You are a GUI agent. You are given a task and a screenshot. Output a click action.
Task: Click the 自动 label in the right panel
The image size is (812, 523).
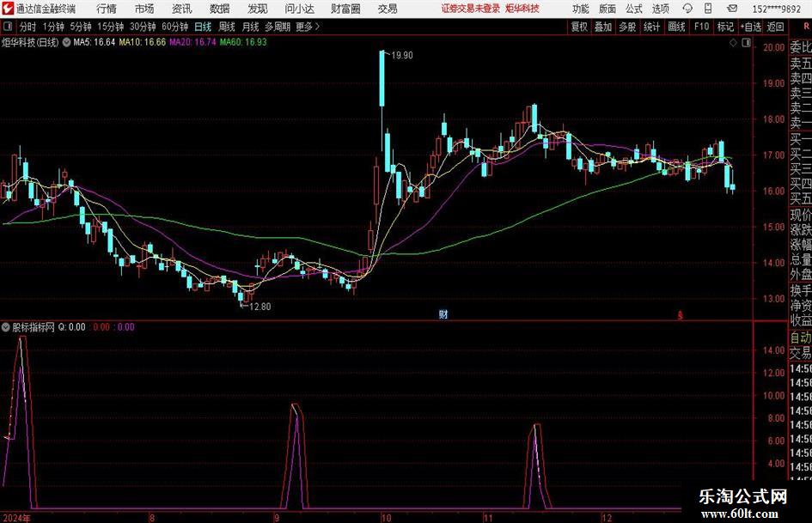click(801, 338)
